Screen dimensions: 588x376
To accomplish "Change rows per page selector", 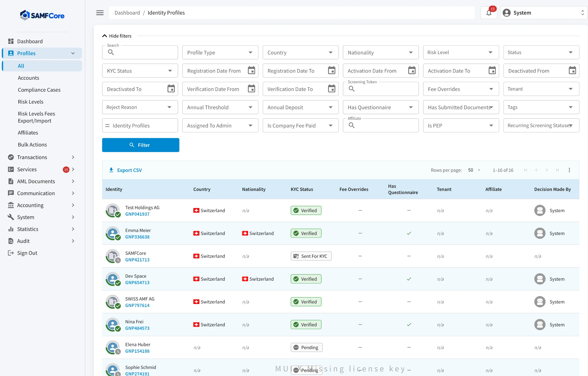I will (474, 170).
